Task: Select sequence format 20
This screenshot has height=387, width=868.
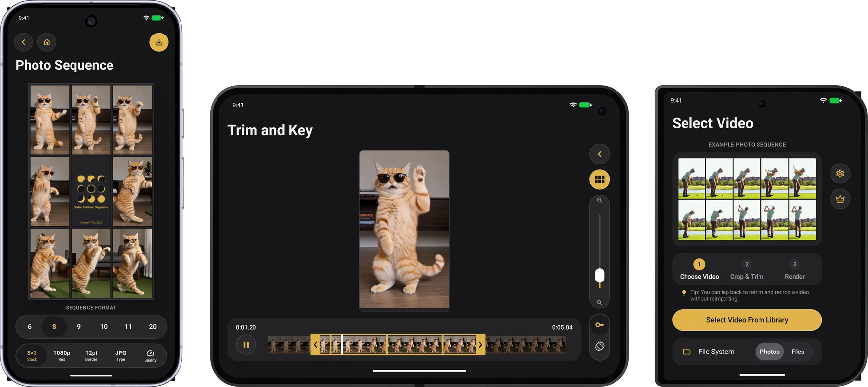Action: pos(153,326)
